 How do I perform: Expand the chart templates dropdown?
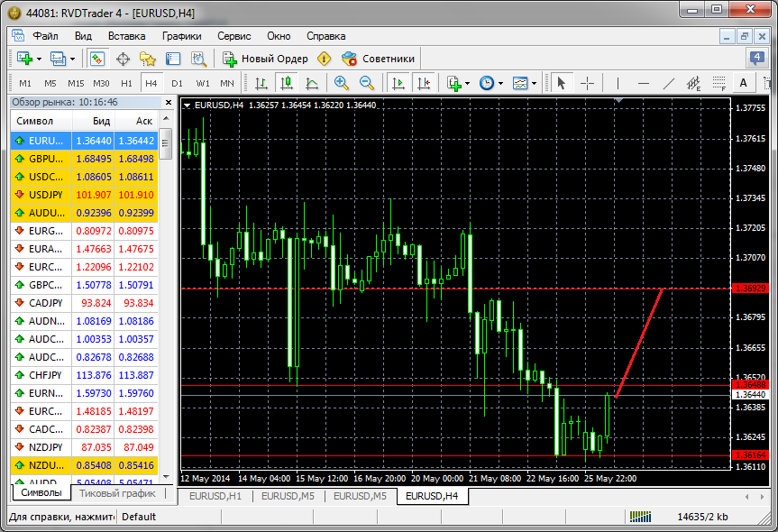tap(535, 83)
